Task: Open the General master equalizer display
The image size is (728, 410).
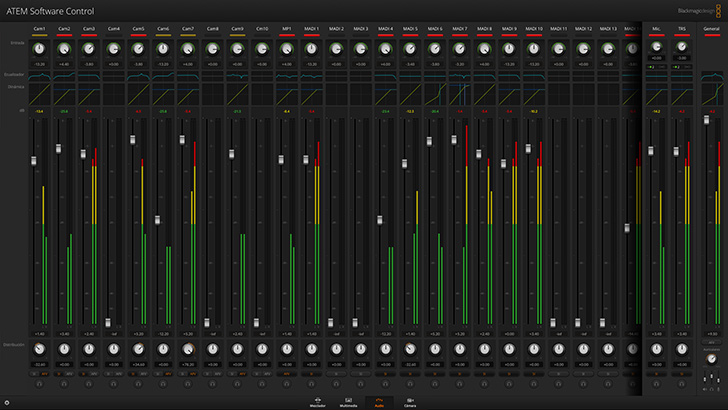Action: click(711, 74)
